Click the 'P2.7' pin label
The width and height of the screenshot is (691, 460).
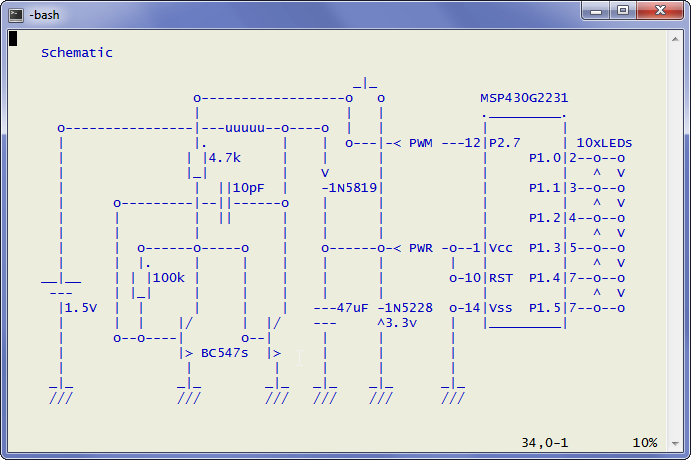[505, 143]
